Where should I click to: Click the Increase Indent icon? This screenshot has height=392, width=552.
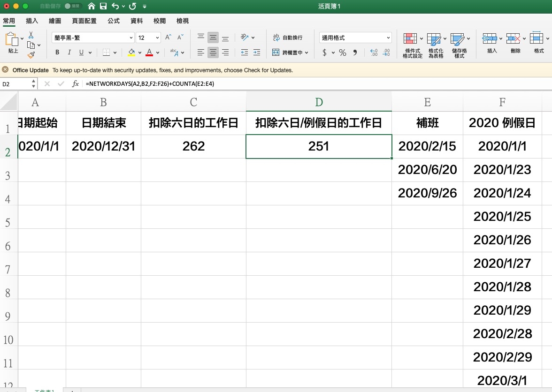[x=256, y=53]
